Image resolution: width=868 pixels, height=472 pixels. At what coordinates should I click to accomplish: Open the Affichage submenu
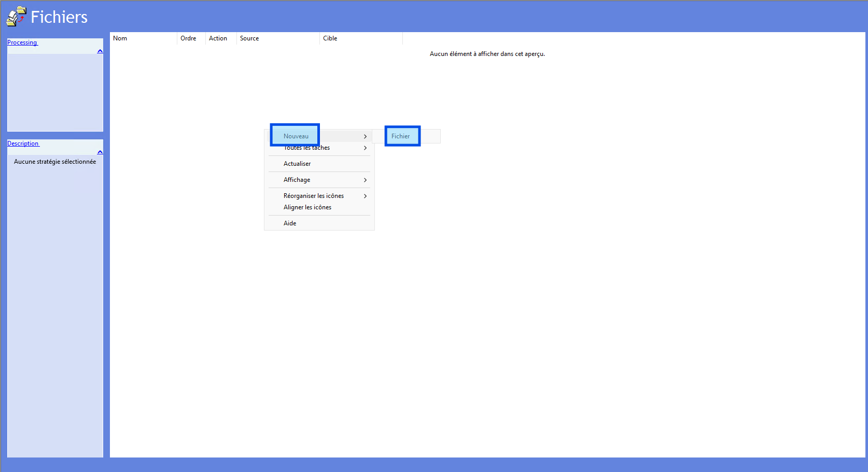[x=319, y=180]
